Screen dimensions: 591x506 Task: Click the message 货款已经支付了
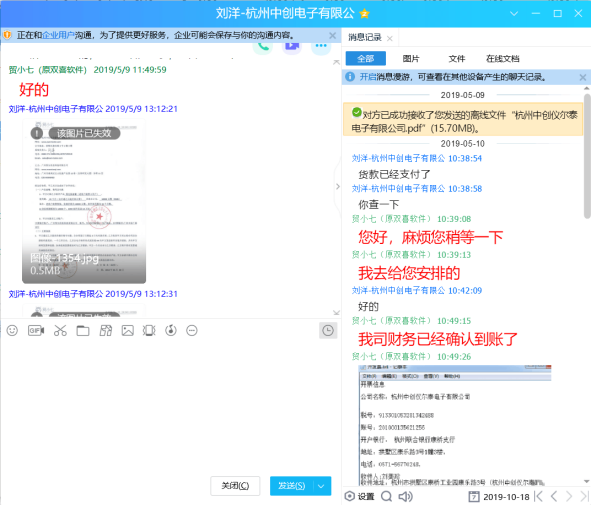tap(394, 174)
